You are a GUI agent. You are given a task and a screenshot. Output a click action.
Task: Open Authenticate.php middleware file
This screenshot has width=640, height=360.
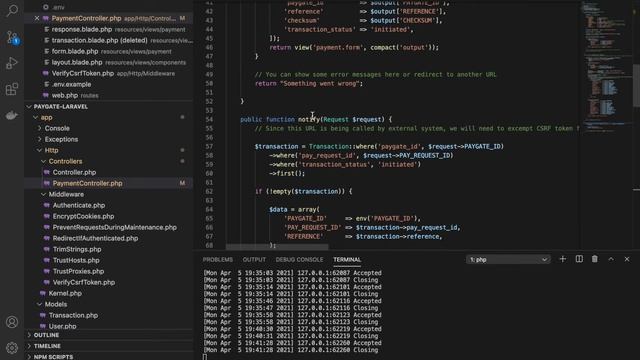tap(109, 206)
